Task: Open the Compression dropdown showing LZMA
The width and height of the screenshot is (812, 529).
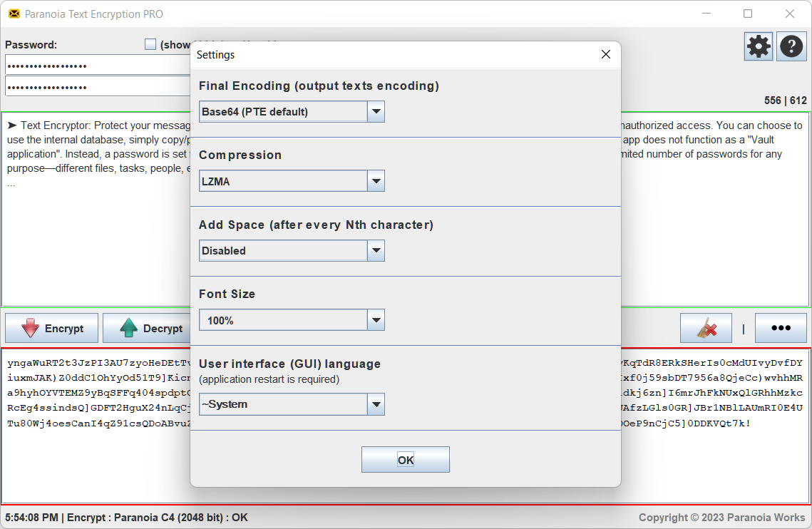Action: [x=376, y=180]
